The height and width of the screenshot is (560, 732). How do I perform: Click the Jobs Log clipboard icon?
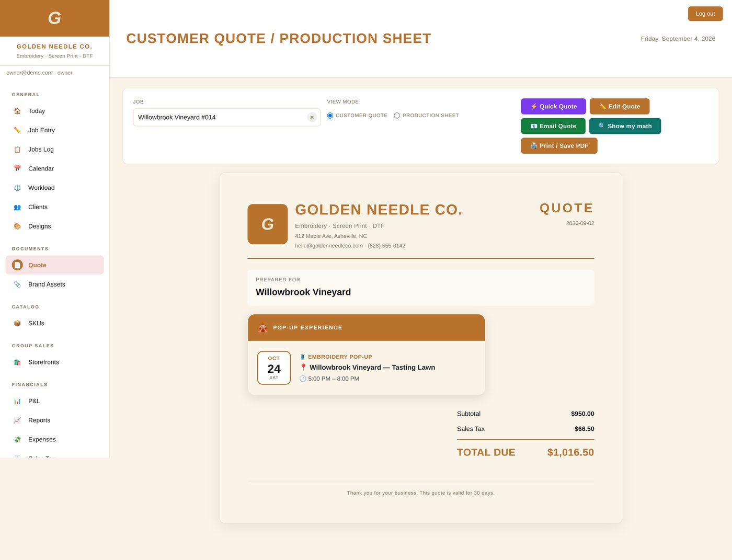[x=17, y=150]
